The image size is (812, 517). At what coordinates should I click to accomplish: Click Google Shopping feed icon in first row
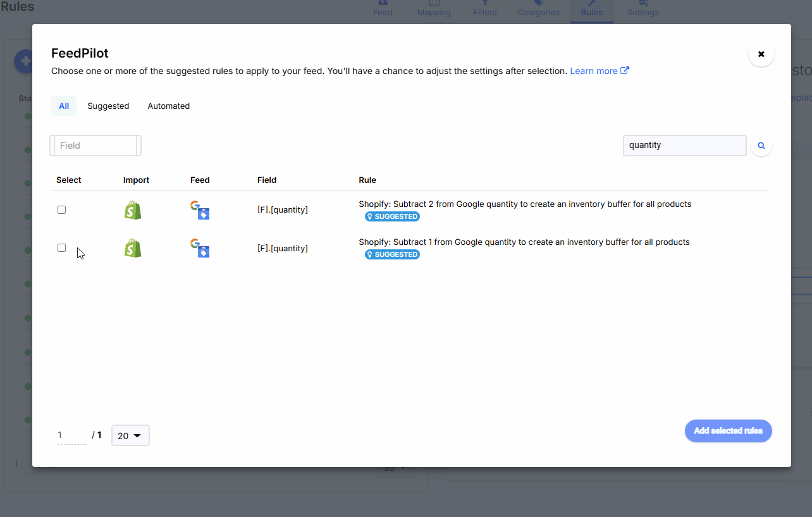200,210
